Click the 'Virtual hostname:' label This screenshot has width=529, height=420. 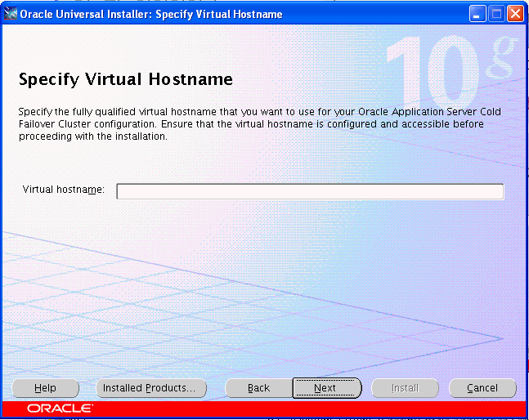(64, 190)
